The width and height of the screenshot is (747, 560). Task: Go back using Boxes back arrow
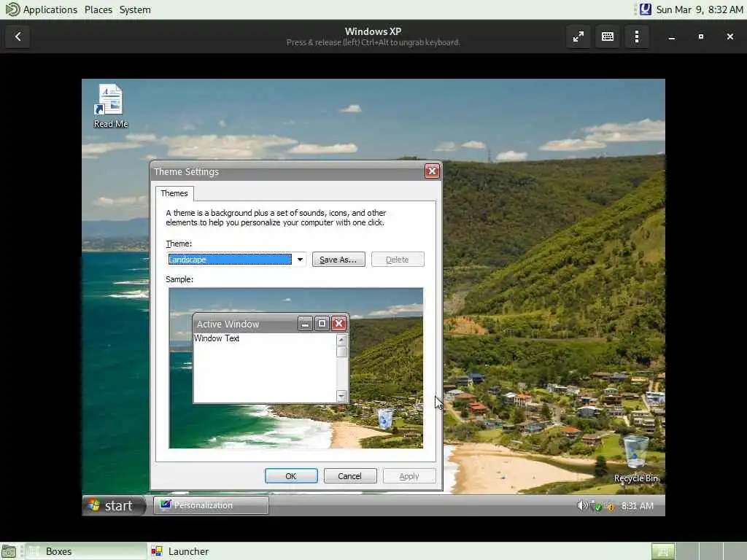(x=18, y=36)
